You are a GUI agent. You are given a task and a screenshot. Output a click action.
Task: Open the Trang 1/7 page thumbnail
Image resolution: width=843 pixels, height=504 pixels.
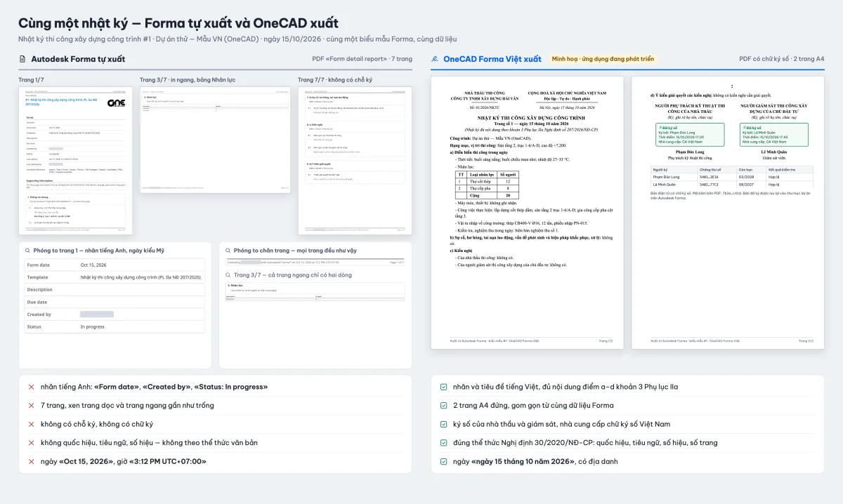(x=75, y=161)
